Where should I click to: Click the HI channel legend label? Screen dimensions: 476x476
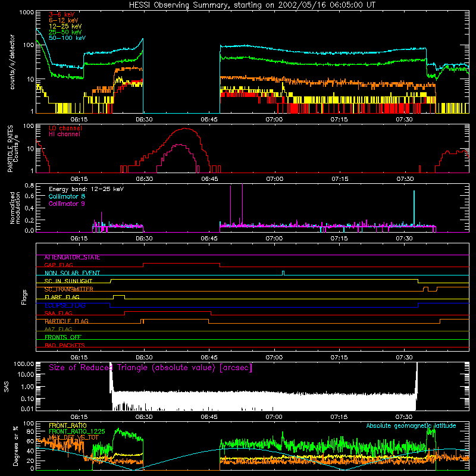tap(64, 134)
